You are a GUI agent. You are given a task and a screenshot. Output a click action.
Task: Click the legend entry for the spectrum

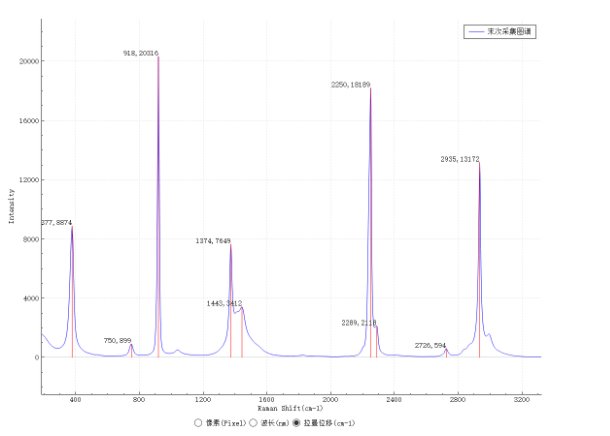point(501,32)
